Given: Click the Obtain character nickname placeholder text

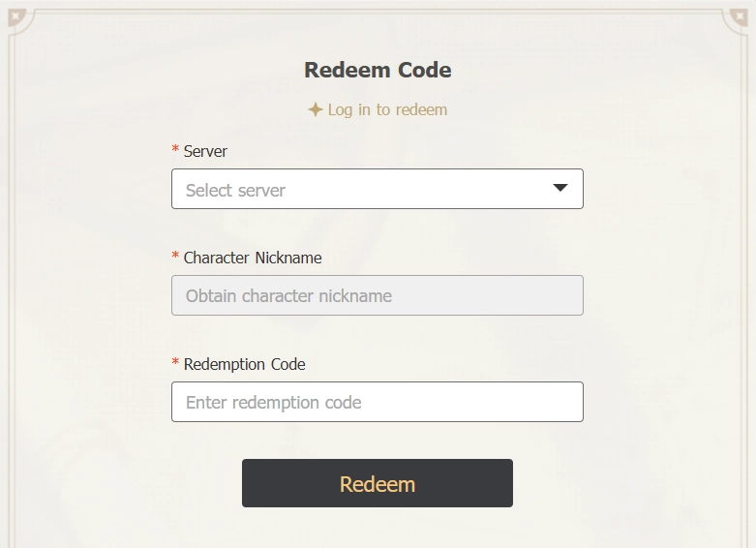Looking at the screenshot, I should 288,296.
